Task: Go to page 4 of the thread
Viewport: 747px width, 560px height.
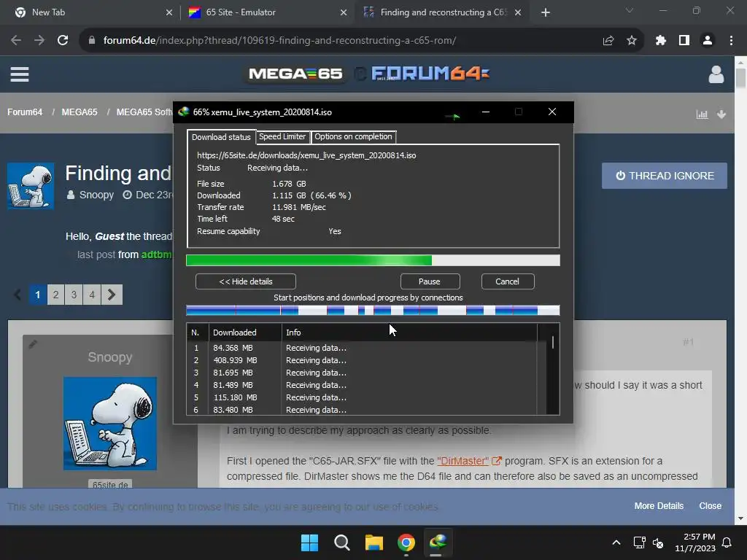Action: click(92, 295)
